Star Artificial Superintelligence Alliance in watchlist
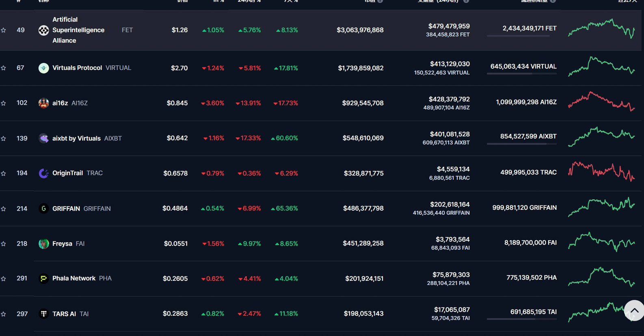The height and width of the screenshot is (336, 644). tap(3, 30)
